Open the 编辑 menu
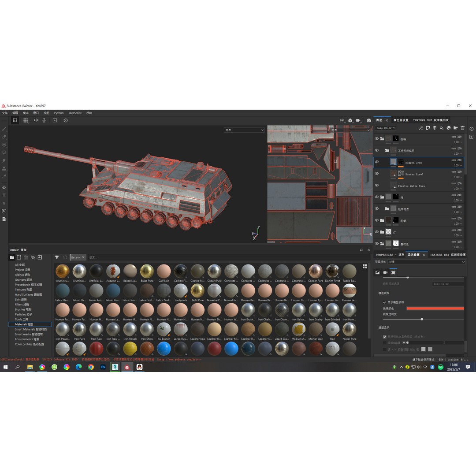This screenshot has width=476, height=476. (x=15, y=113)
